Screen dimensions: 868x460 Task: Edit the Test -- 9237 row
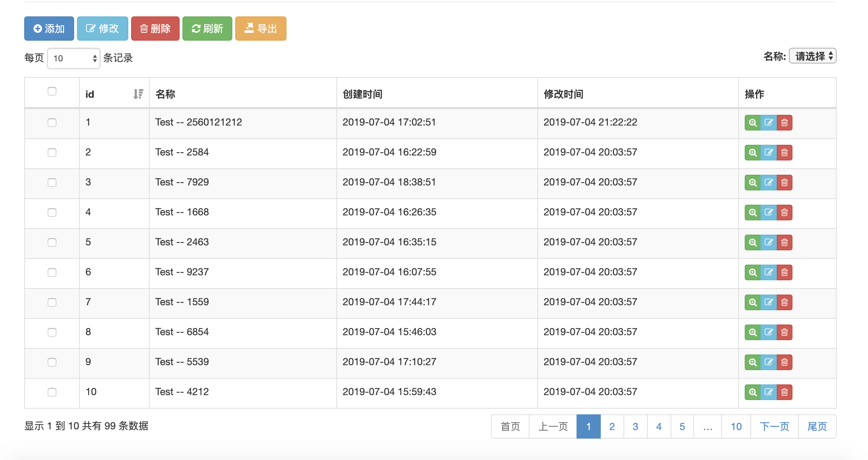point(769,272)
